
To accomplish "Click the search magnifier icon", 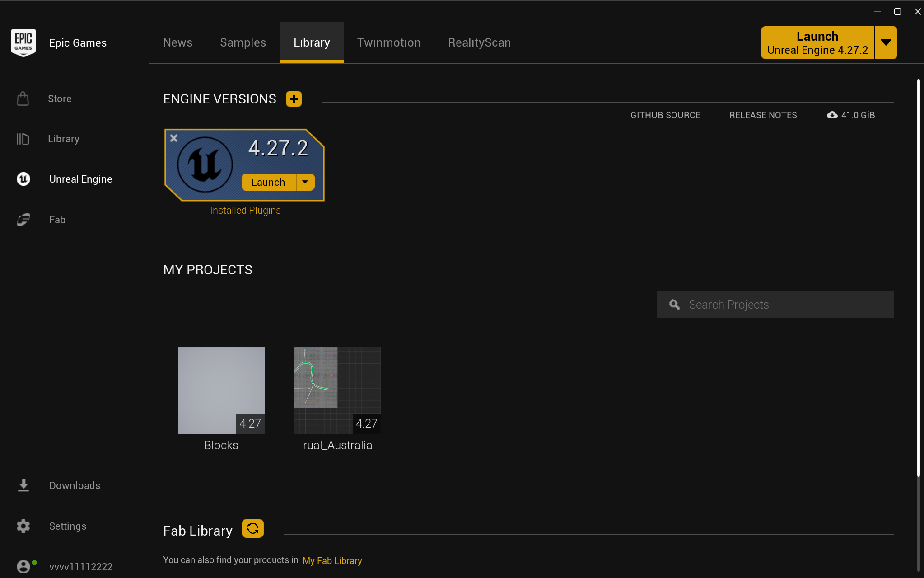I will (x=674, y=305).
